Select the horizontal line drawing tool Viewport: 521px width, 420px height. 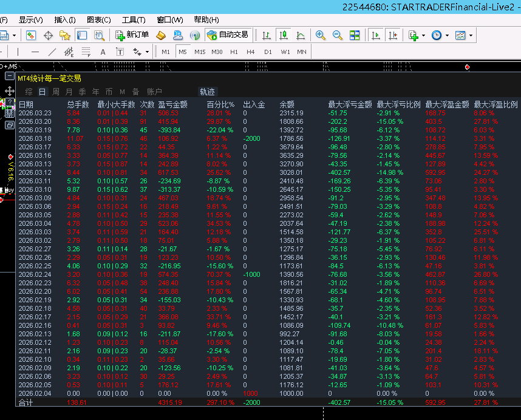[x=35, y=52]
